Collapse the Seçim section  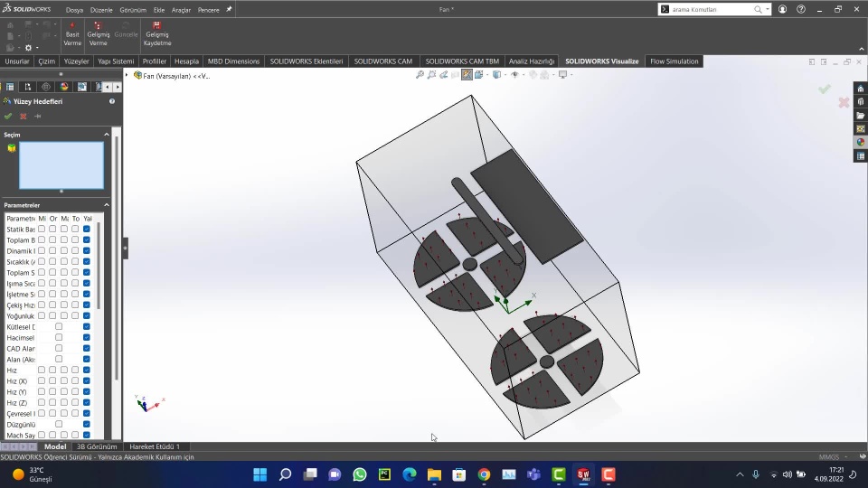107,135
